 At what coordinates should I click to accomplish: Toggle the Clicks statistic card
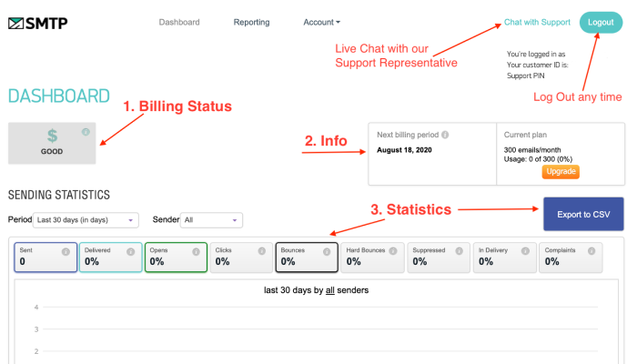(x=241, y=257)
